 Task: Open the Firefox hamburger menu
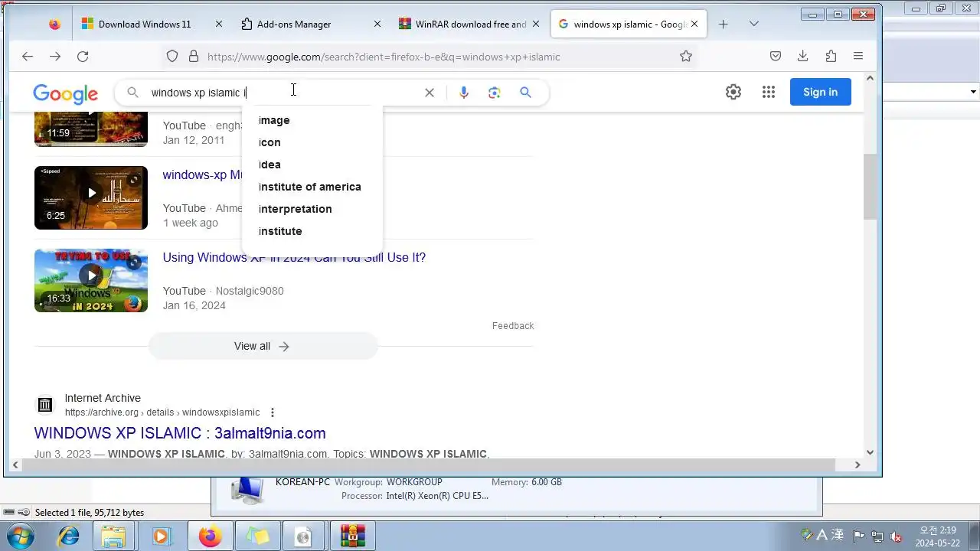coord(858,56)
